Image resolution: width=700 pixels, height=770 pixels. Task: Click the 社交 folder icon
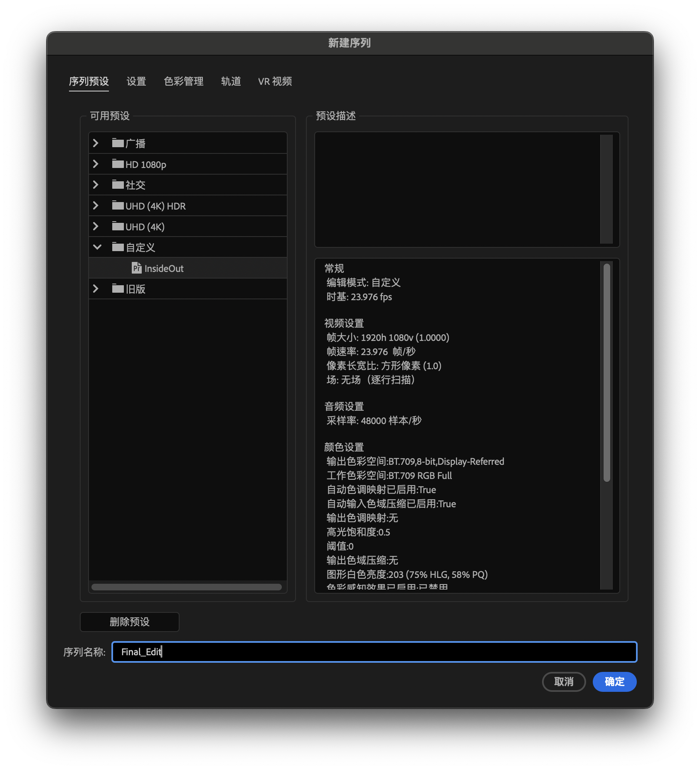pos(118,185)
